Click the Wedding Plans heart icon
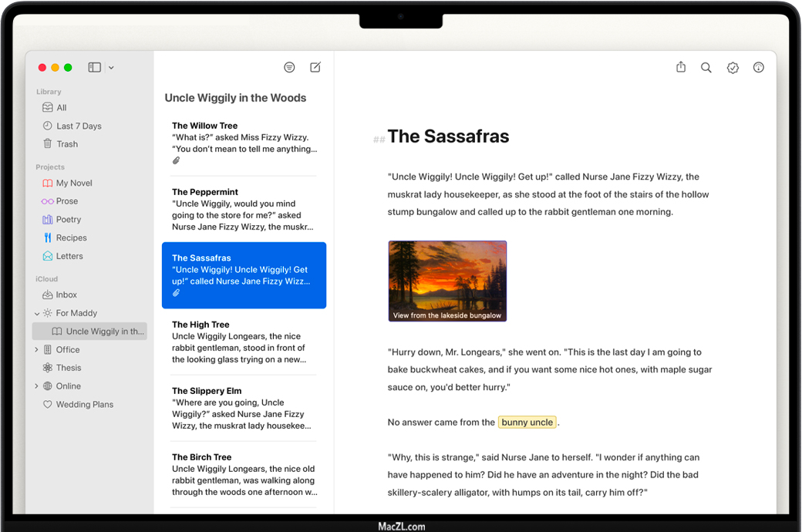 tap(48, 405)
